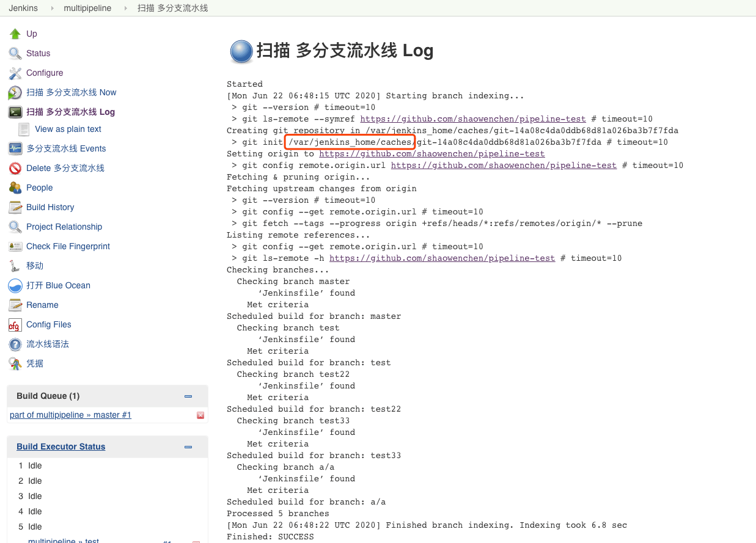Click the View as plain text document icon

[24, 129]
